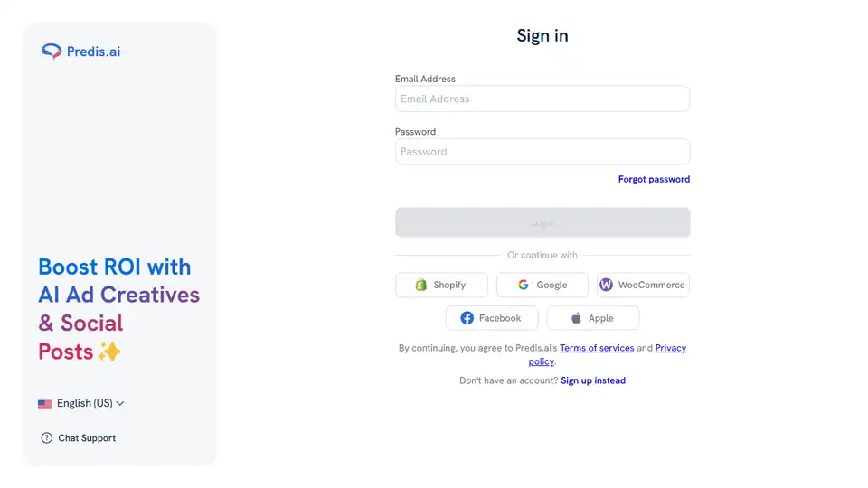Image resolution: width=868 pixels, height=488 pixels.
Task: Continue with the Shopify button
Action: coord(441,285)
